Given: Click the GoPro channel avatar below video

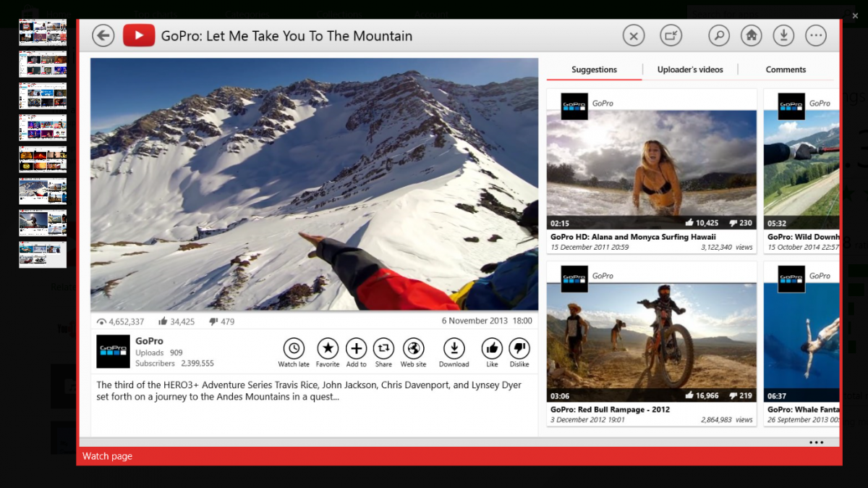Looking at the screenshot, I should click(x=114, y=352).
